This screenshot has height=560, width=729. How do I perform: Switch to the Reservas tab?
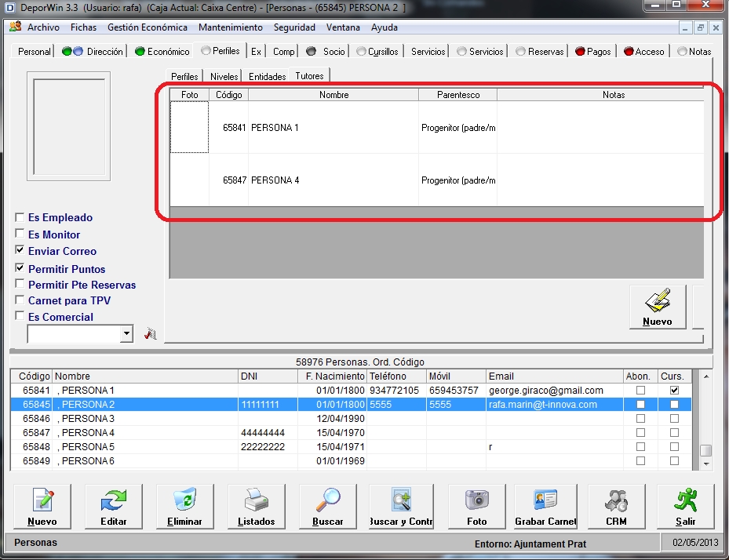click(540, 51)
